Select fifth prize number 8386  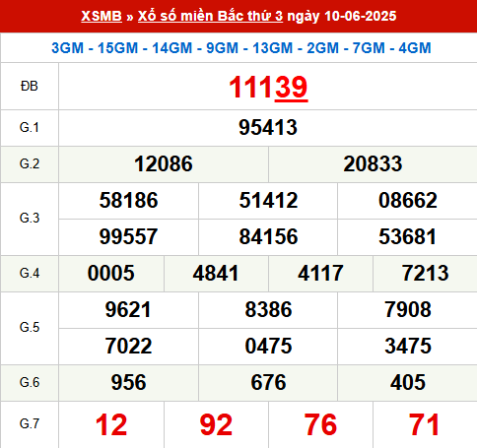click(268, 309)
